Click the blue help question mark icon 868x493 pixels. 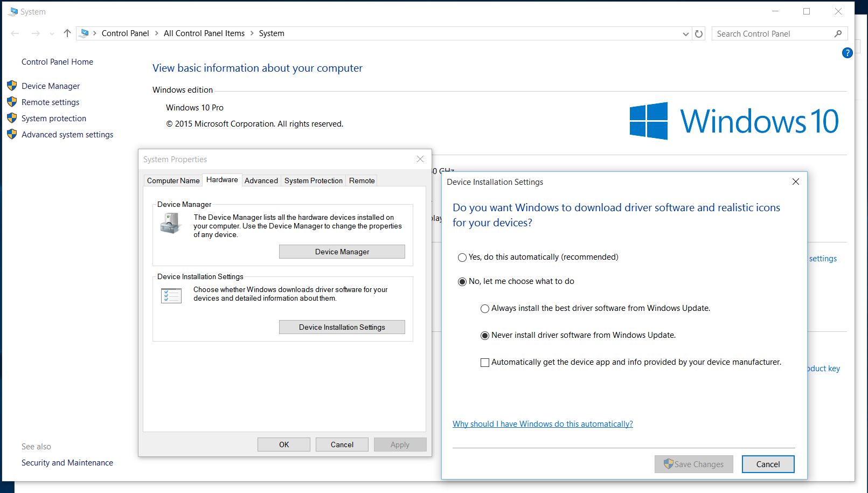click(847, 53)
